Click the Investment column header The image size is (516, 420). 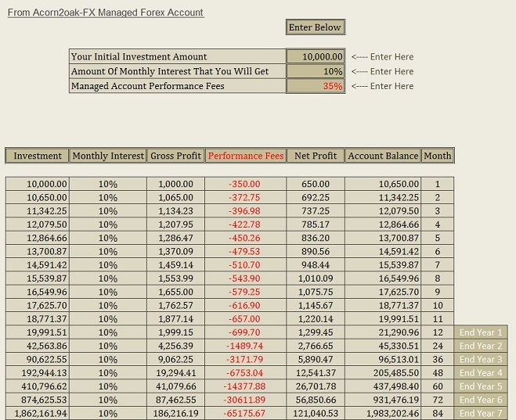point(37,156)
